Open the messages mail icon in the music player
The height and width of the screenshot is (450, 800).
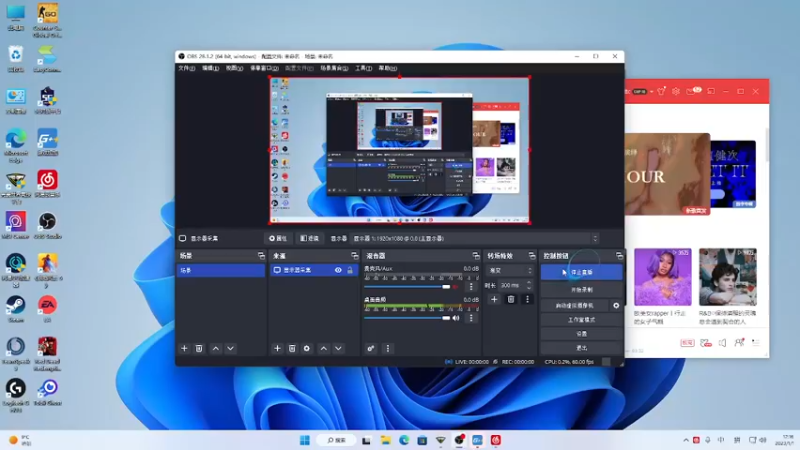[x=693, y=91]
